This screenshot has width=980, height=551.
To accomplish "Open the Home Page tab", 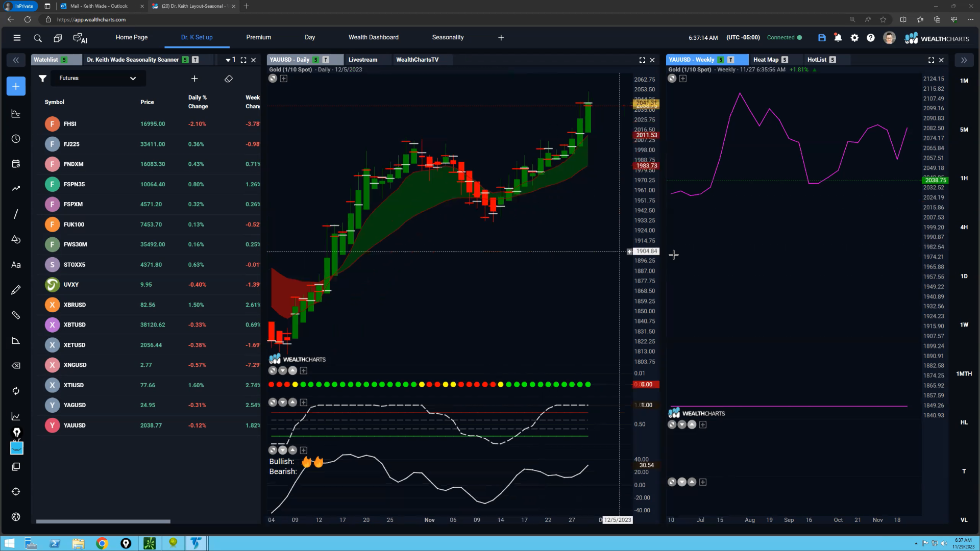I will point(131,37).
